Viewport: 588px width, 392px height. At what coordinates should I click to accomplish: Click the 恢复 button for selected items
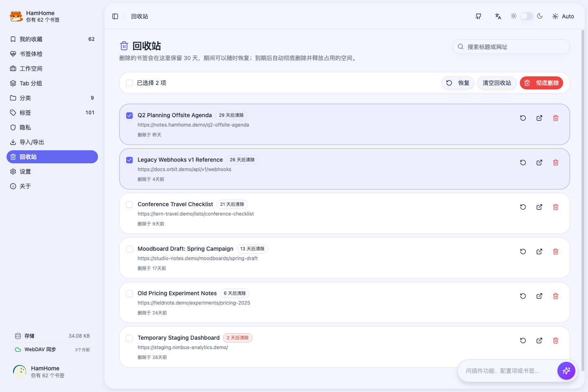click(458, 83)
